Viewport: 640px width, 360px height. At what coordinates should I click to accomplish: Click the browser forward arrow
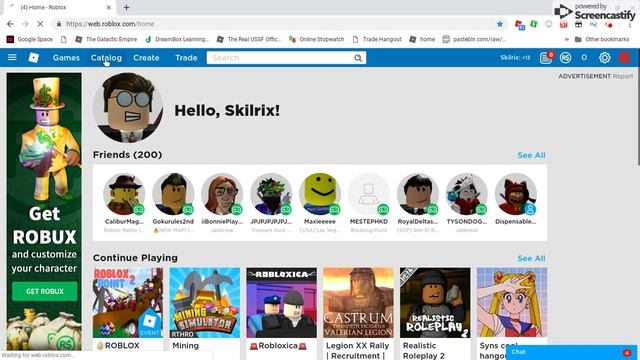[x=25, y=24]
